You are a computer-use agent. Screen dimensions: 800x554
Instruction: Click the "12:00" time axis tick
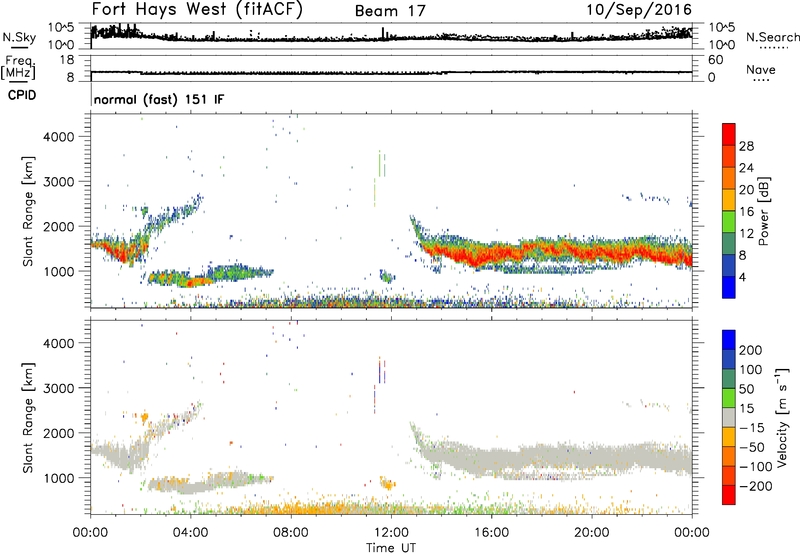391,532
